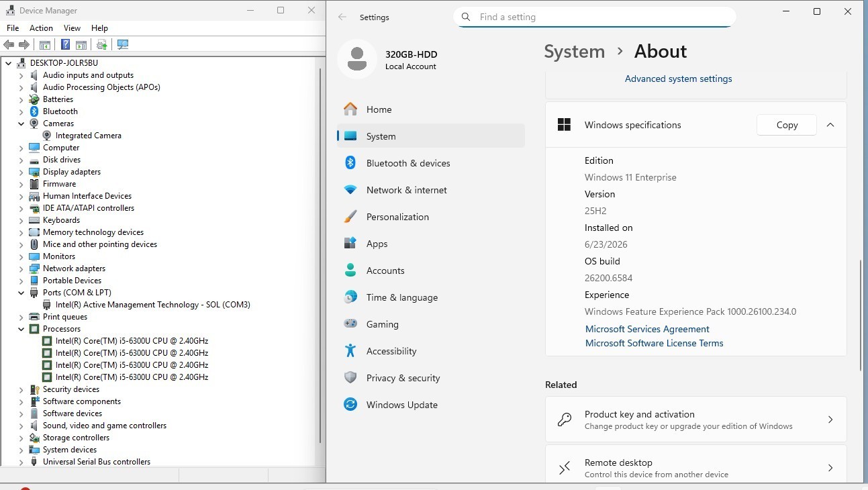Viewport: 868px width, 490px height.
Task: Open Product key and activation
Action: pos(695,420)
